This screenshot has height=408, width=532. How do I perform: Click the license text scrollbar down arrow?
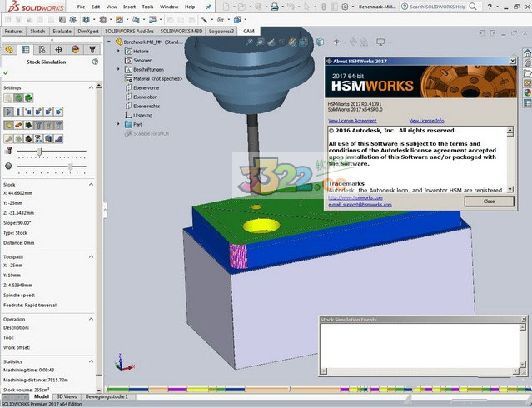510,189
